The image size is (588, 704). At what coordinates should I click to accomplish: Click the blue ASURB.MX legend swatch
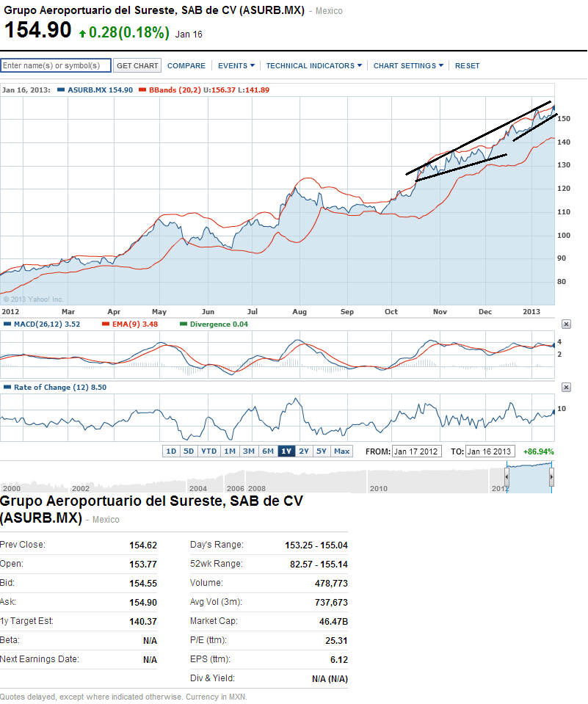pos(61,90)
